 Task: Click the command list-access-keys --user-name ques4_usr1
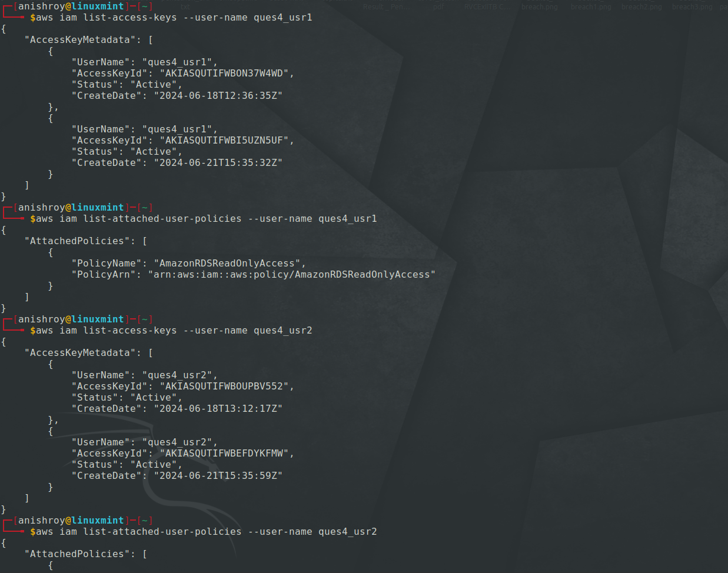click(198, 18)
